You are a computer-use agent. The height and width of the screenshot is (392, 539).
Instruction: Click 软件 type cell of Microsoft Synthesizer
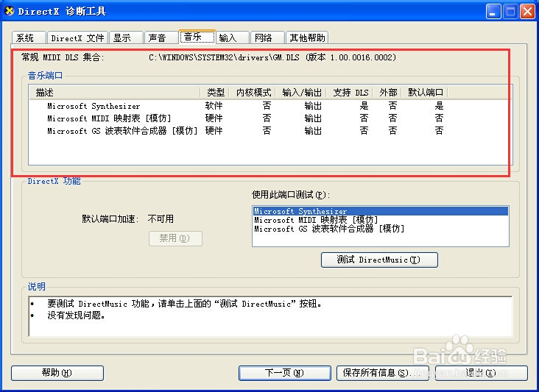click(x=214, y=106)
